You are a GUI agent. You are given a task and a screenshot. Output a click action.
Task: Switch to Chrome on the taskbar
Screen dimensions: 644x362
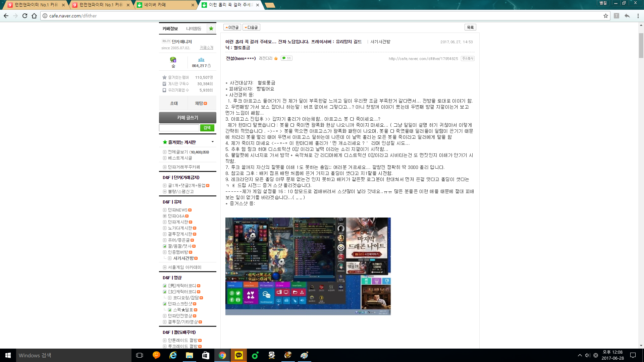pos(222,355)
